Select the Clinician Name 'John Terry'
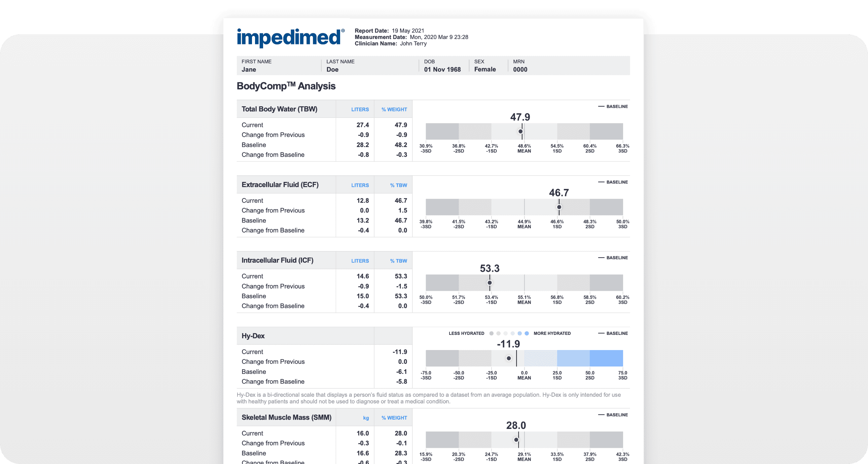 (413, 43)
